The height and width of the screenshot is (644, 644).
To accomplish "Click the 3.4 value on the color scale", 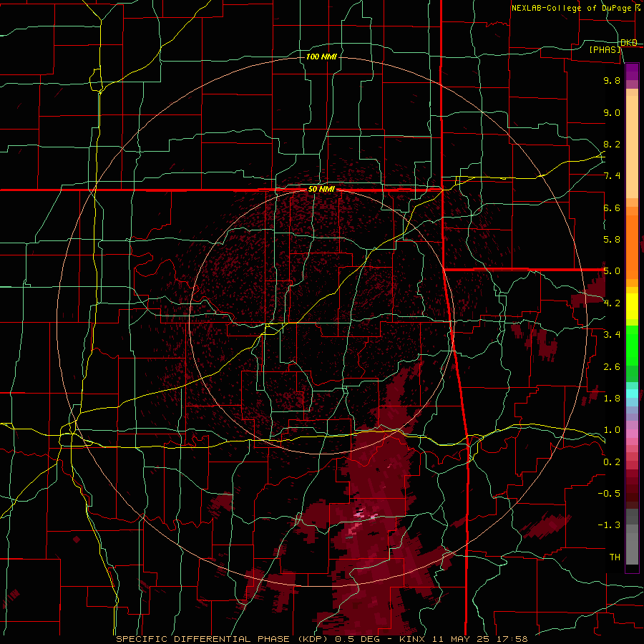I will pos(612,335).
